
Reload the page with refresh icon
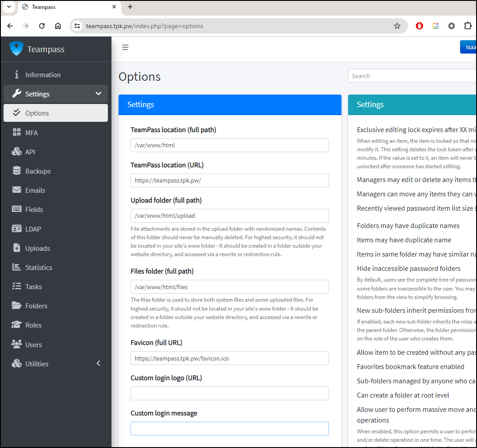point(42,26)
